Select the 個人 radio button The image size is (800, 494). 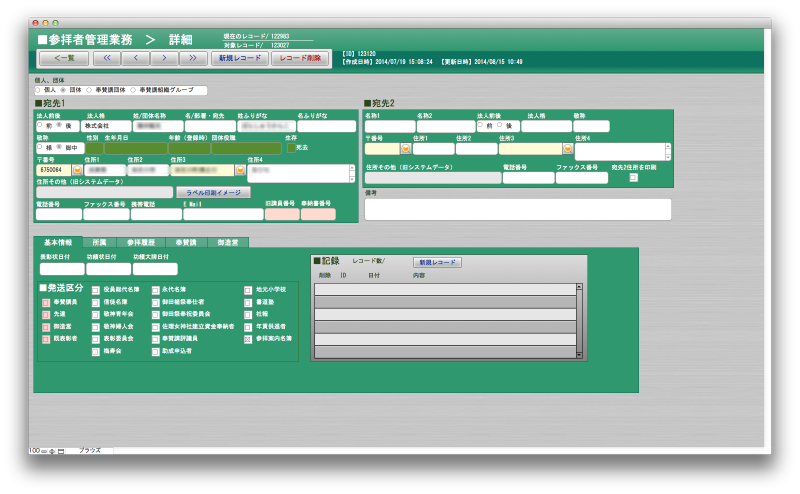39,90
